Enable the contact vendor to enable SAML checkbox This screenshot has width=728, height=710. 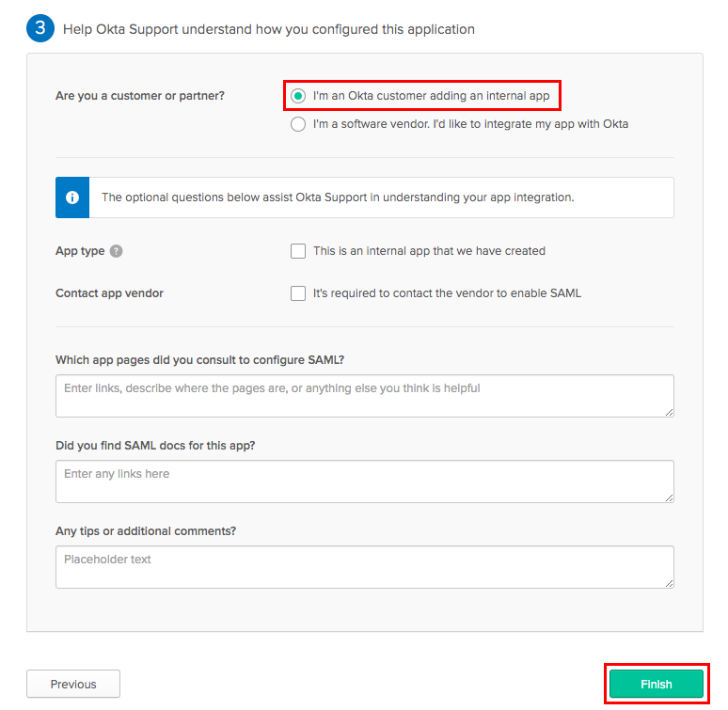298,293
